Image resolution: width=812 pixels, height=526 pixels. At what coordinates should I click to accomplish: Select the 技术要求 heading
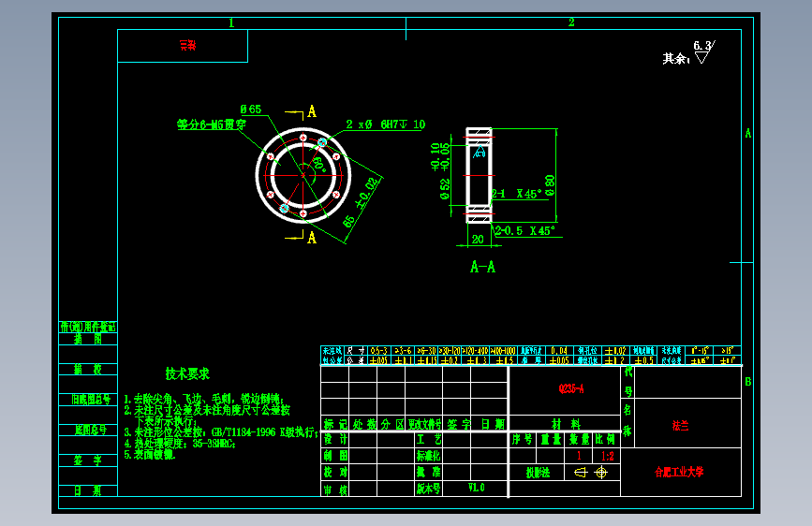click(x=187, y=373)
